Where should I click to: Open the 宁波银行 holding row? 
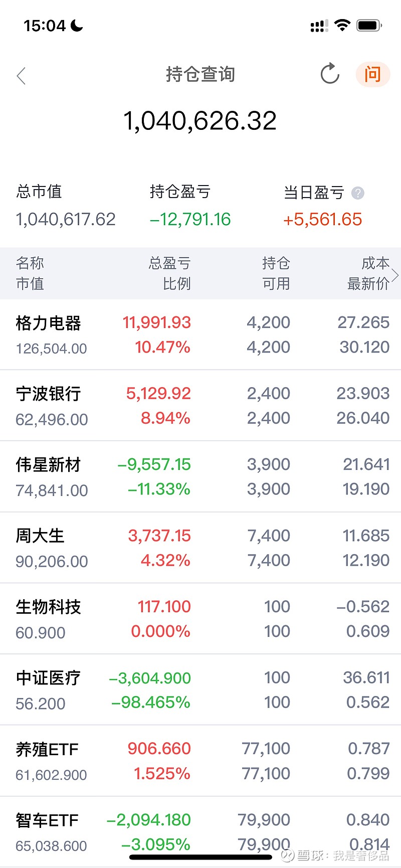200,406
